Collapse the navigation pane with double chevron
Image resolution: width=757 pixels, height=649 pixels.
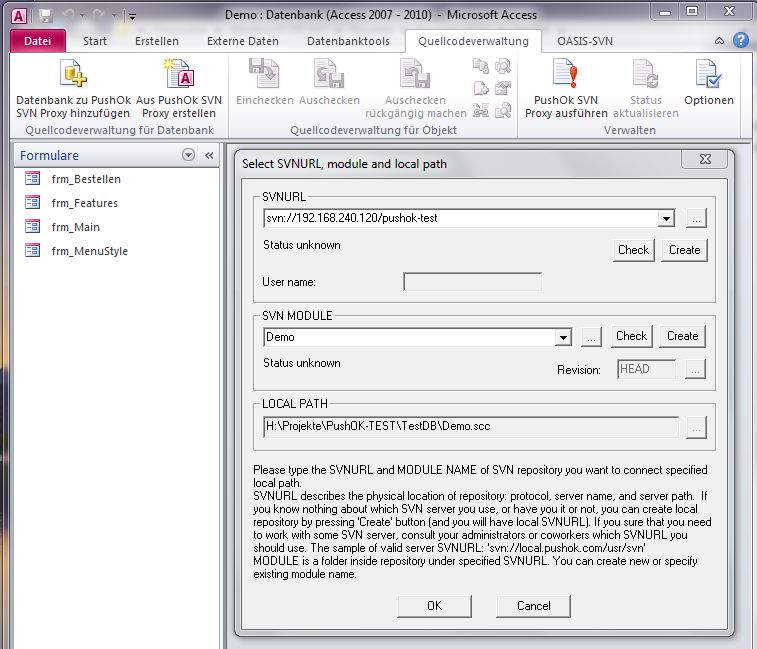pyautogui.click(x=209, y=156)
